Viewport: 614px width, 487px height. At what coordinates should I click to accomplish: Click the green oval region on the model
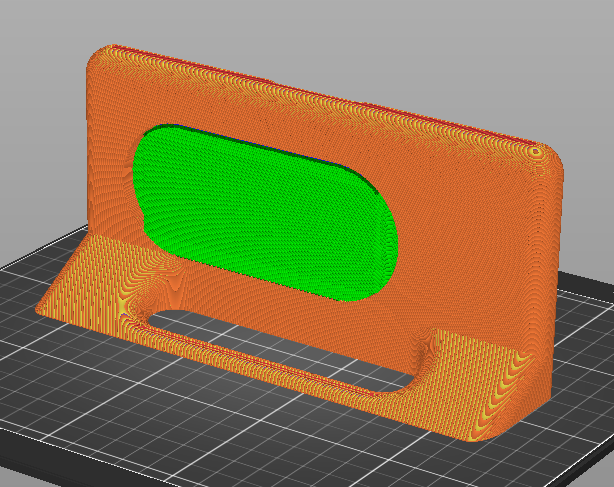[265, 213]
